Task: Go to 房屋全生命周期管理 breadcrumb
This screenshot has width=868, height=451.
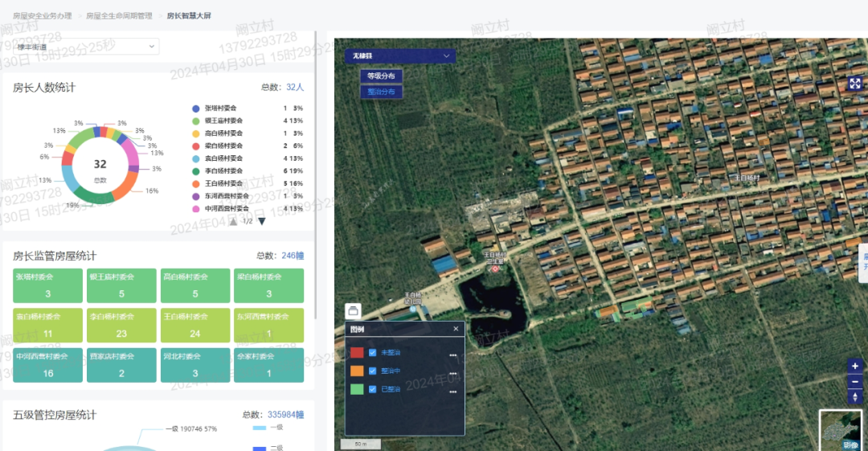Action: [x=119, y=15]
